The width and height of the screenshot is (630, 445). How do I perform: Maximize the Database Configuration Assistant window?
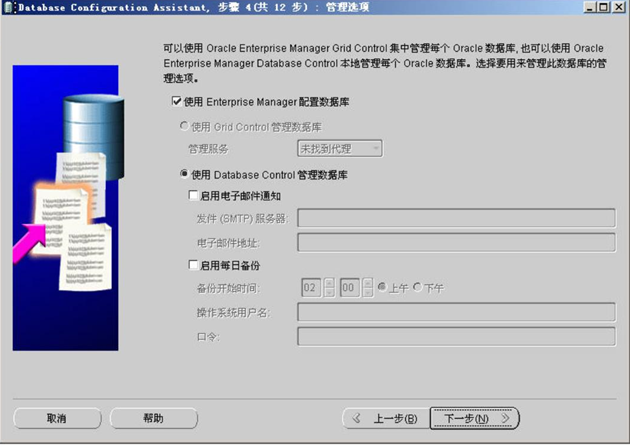tap(603, 7)
